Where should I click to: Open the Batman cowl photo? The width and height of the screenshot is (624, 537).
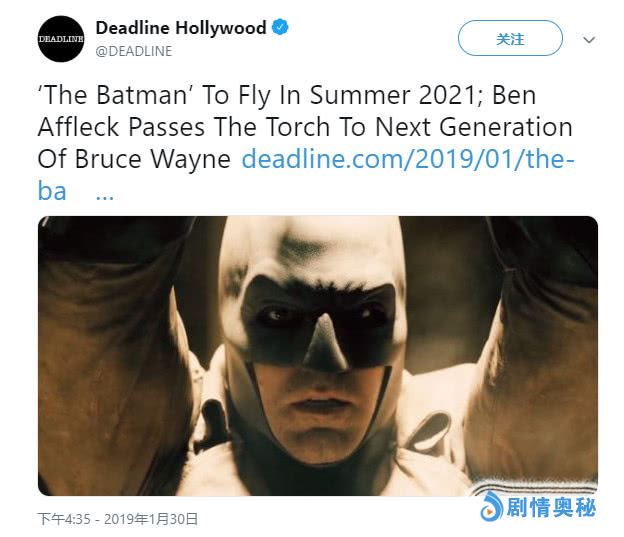tap(318, 355)
